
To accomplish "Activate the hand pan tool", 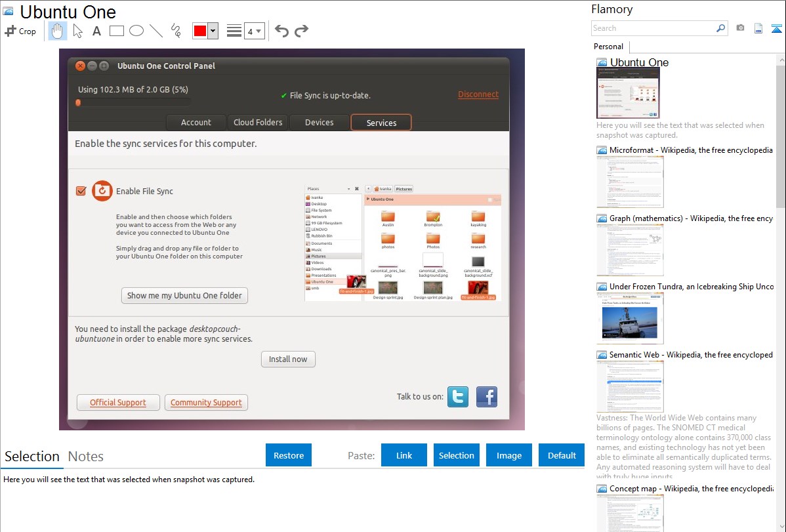I will click(58, 31).
